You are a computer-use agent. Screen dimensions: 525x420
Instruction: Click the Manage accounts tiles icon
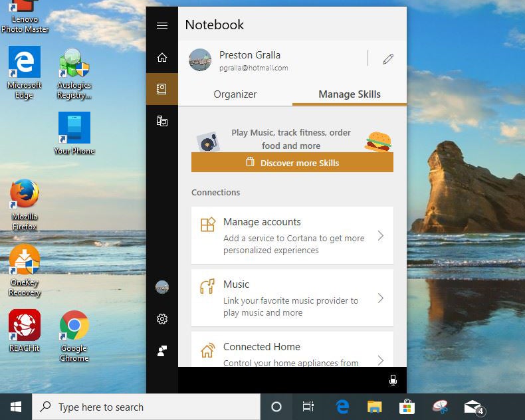tap(207, 225)
